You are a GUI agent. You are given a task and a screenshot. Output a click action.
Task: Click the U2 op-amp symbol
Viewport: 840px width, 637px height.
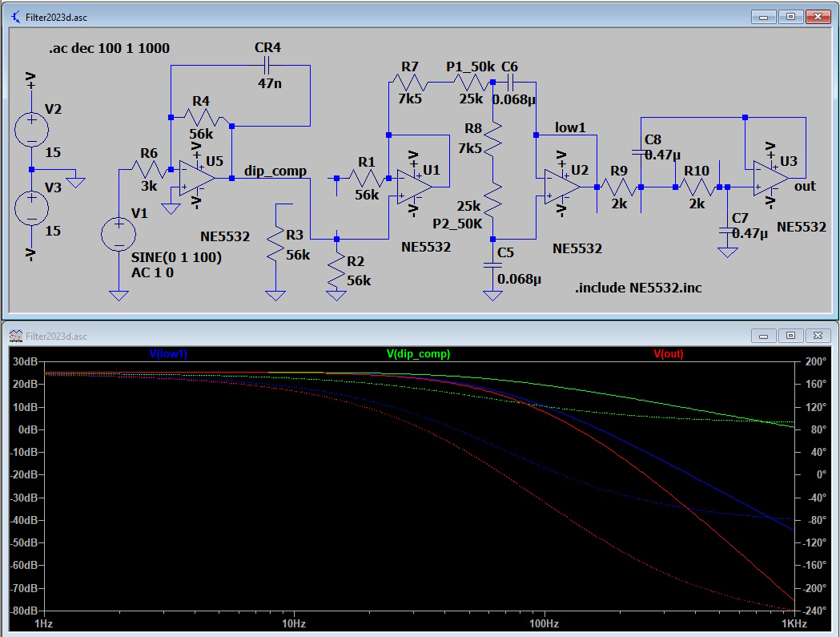(562, 186)
